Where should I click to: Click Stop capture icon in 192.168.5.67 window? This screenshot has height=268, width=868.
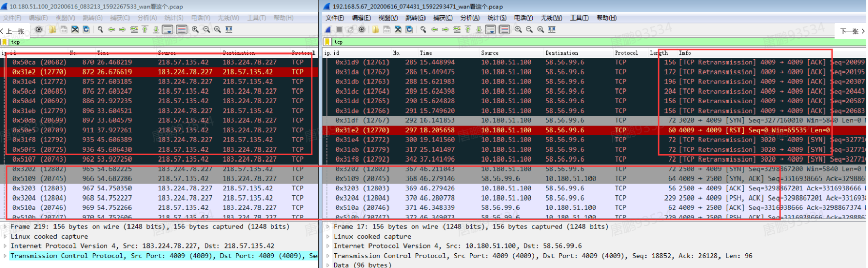[x=339, y=30]
